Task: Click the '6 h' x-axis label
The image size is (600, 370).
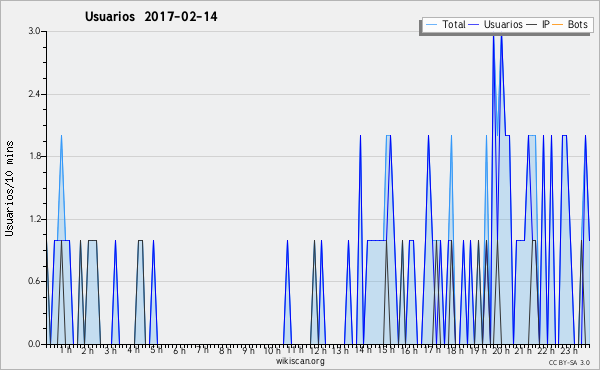Action: [179, 350]
